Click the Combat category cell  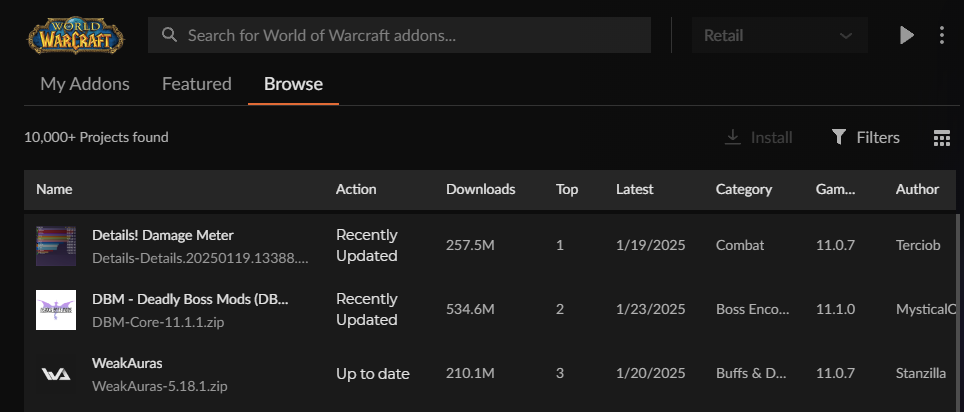tap(740, 245)
